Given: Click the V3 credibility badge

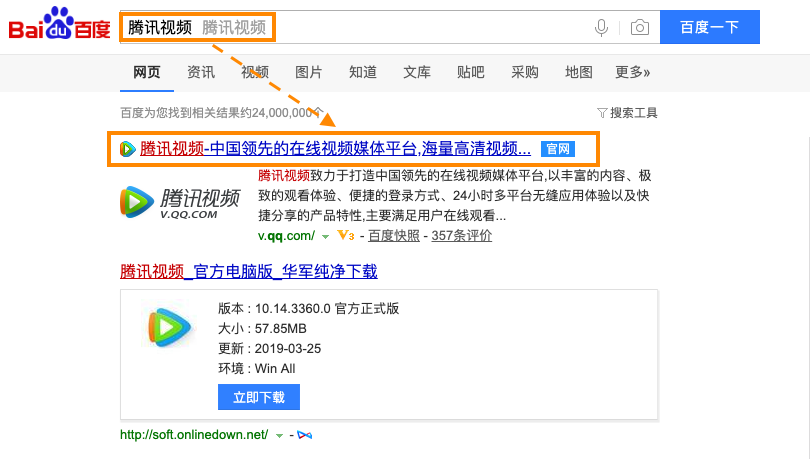Looking at the screenshot, I should tap(346, 236).
